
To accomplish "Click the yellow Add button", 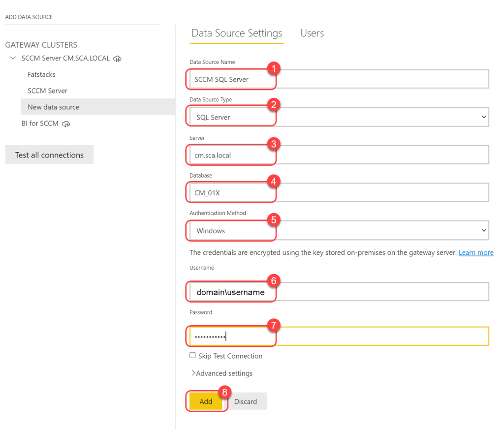I will click(x=206, y=401).
